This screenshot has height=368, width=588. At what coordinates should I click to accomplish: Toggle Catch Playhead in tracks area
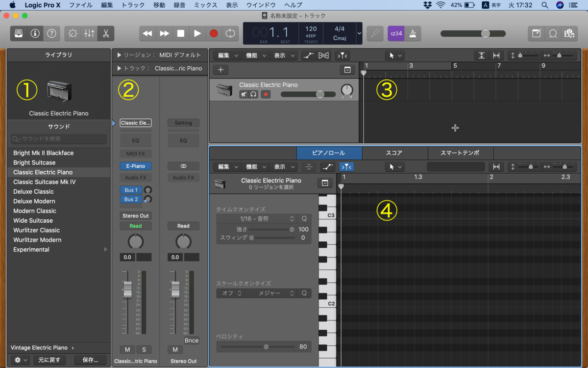coord(342,55)
